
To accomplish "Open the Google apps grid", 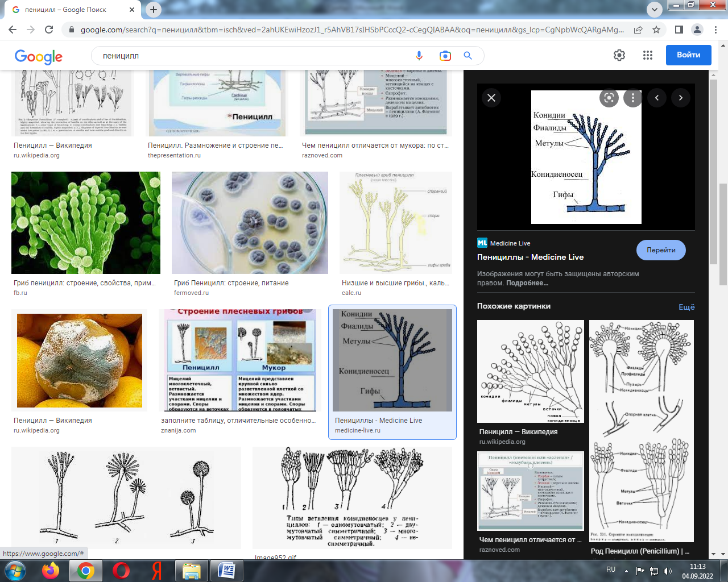I will click(x=648, y=55).
